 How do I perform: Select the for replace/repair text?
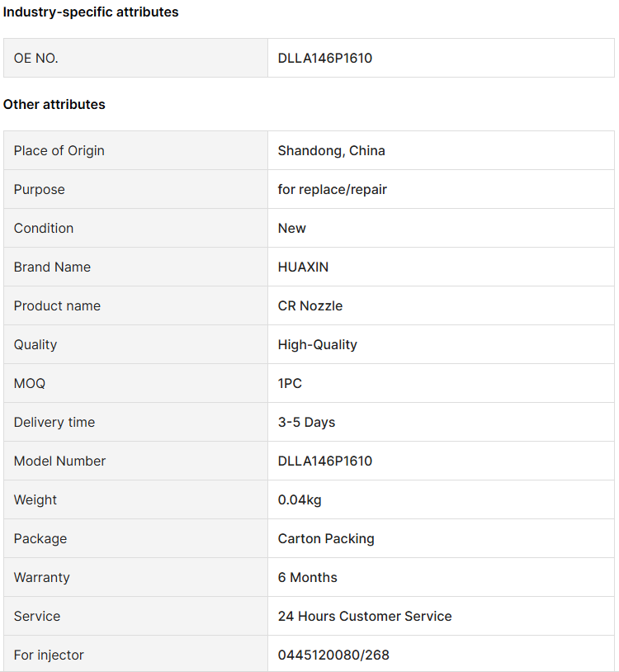click(332, 189)
